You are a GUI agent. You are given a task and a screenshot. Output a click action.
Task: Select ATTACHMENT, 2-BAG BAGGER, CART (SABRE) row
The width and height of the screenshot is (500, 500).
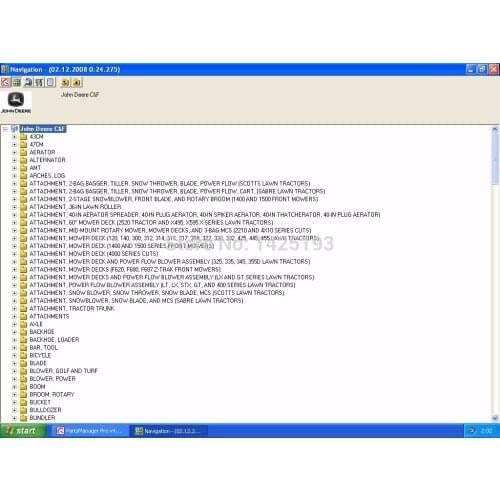point(177,191)
